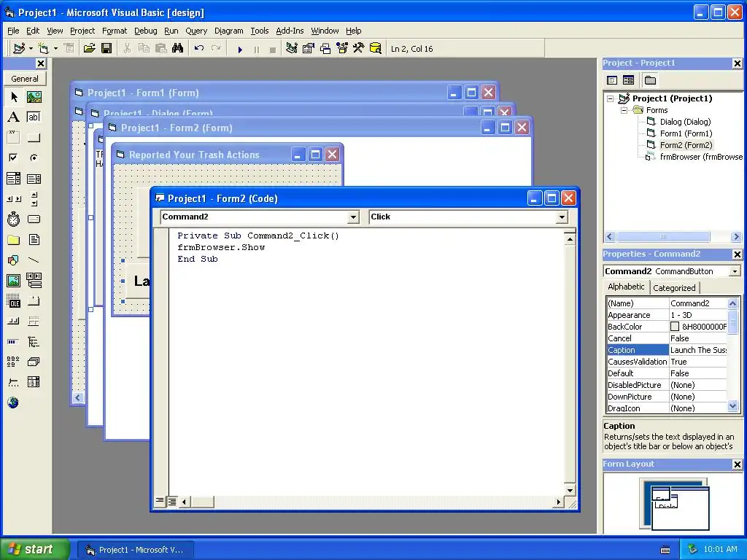This screenshot has width=747, height=560.
Task: Switch to the Alphabetic properties tab
Action: [x=626, y=287]
